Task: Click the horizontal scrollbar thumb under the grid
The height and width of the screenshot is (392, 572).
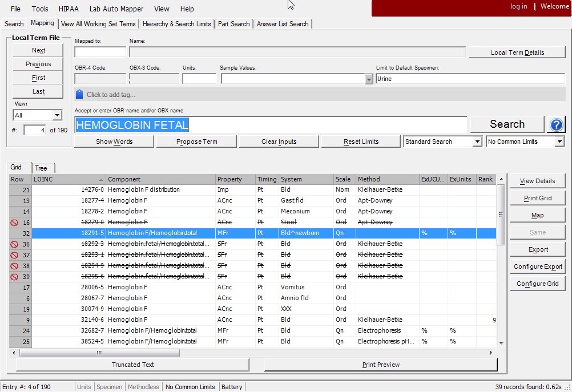Action: tap(99, 353)
